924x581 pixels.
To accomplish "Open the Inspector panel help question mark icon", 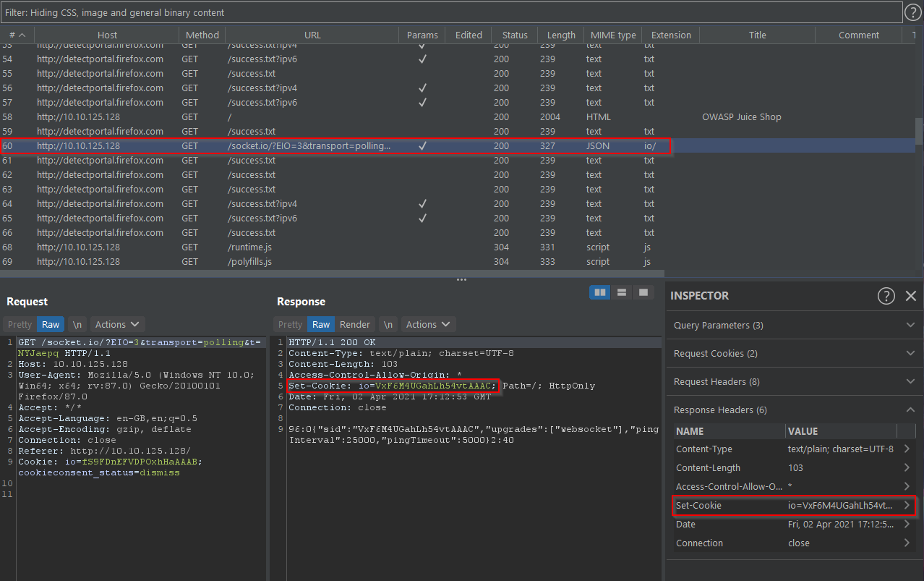I will (886, 295).
